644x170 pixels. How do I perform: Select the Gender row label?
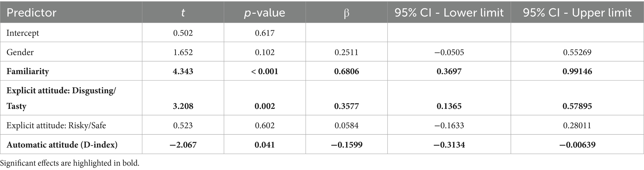[20, 52]
